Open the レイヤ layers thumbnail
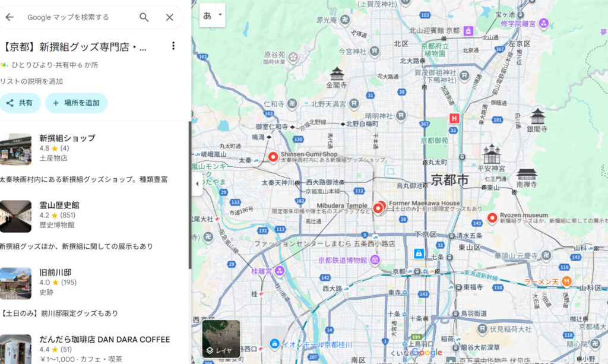The image size is (608, 364). [x=221, y=339]
